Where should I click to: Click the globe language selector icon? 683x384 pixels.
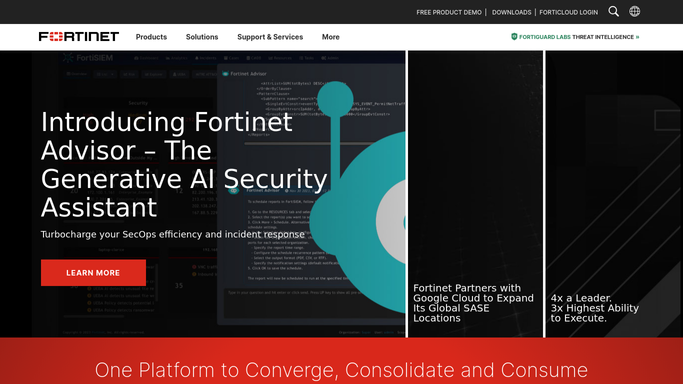[635, 12]
